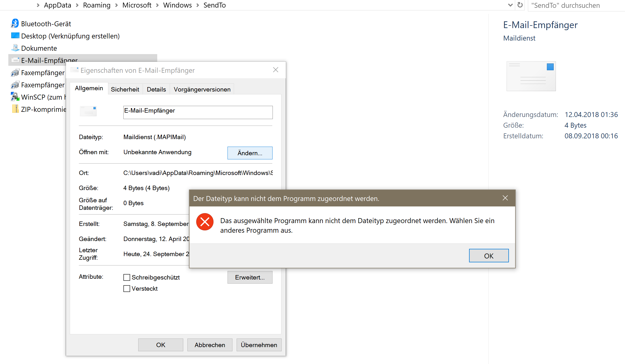The image size is (625, 364).
Task: Select the WinSCP icon in file list
Action: tap(15, 97)
